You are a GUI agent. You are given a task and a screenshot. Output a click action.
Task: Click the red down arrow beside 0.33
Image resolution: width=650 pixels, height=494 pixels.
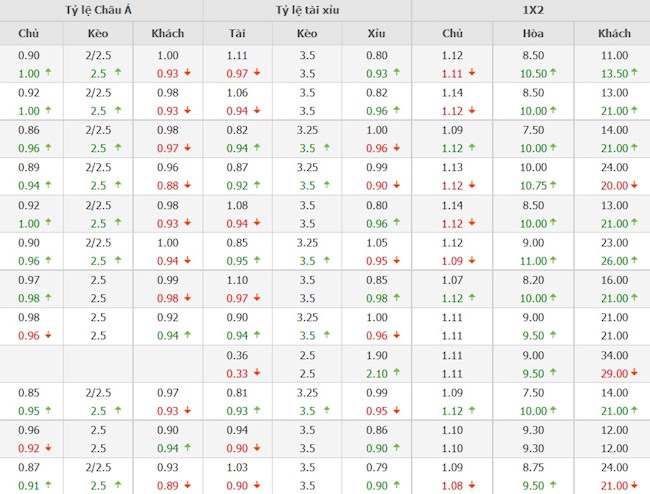tap(257, 373)
